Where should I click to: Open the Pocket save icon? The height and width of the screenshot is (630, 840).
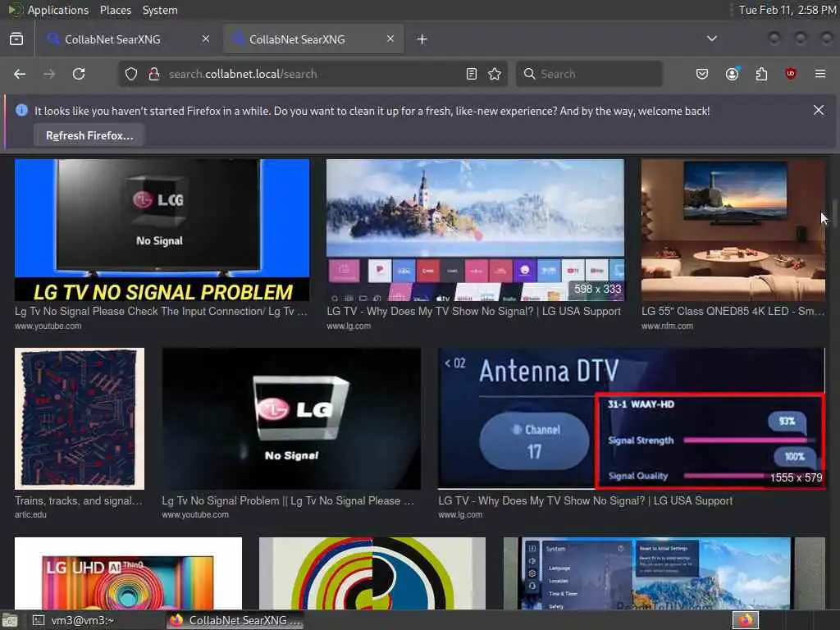point(702,74)
